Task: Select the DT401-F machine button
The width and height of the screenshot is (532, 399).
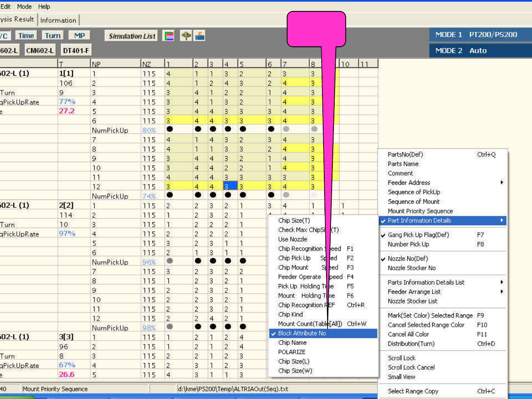Action: point(76,50)
